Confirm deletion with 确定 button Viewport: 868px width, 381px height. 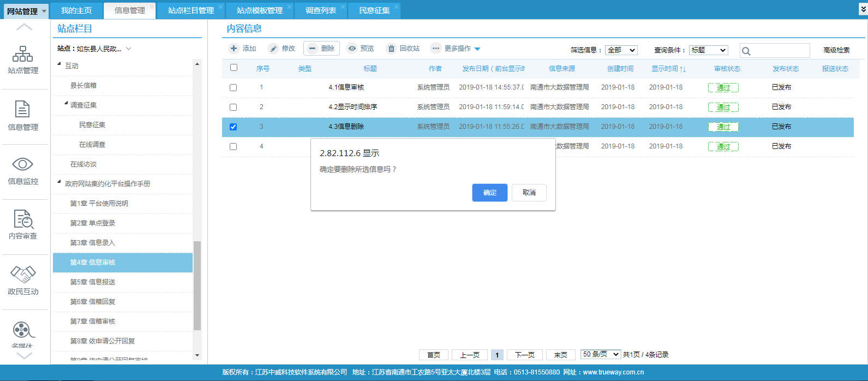490,193
